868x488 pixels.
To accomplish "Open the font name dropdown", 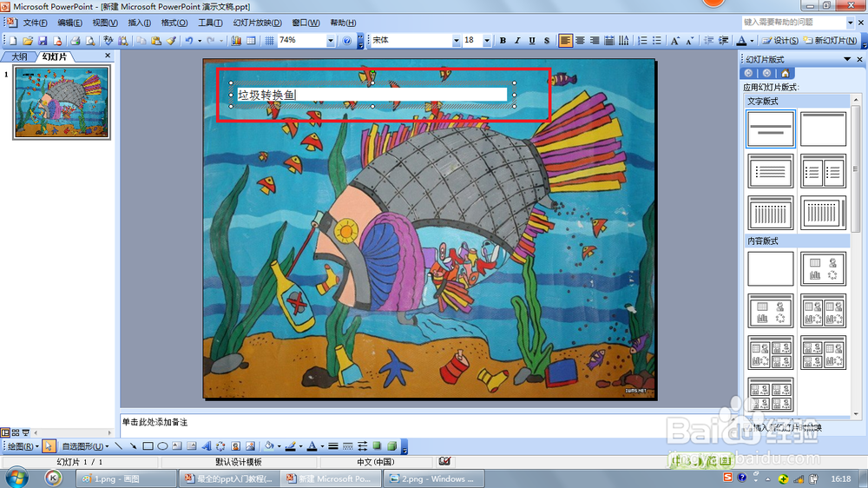I will tap(457, 41).
